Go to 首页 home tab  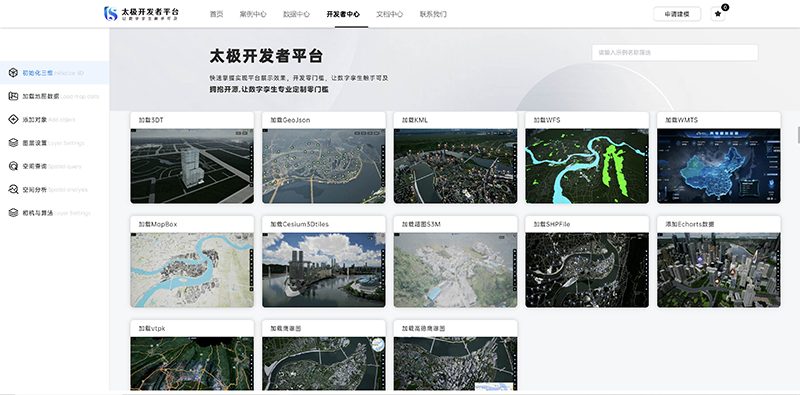(x=216, y=14)
